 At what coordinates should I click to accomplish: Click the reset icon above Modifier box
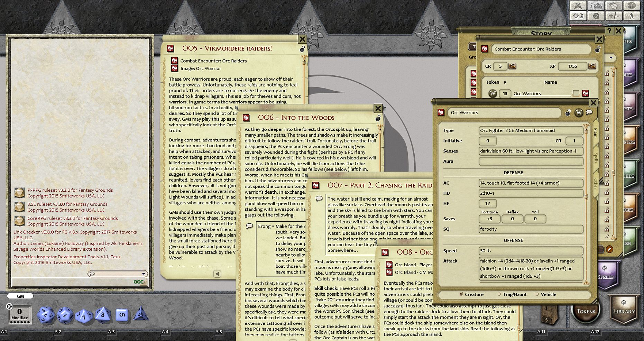click(x=9, y=306)
